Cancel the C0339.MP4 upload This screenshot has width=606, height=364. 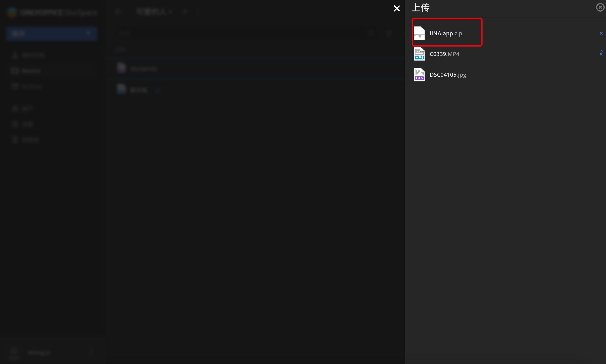click(601, 54)
